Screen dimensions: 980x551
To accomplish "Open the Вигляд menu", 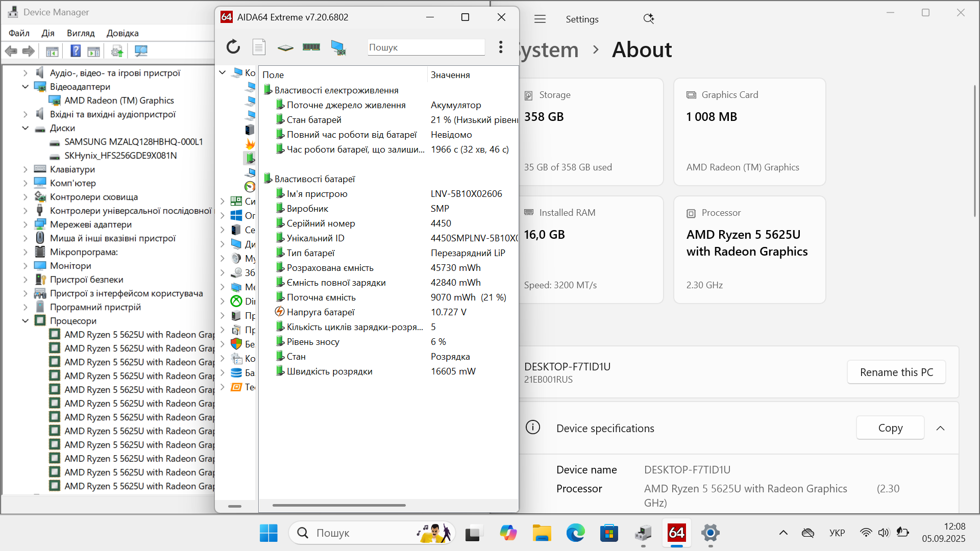I will 81,33.
